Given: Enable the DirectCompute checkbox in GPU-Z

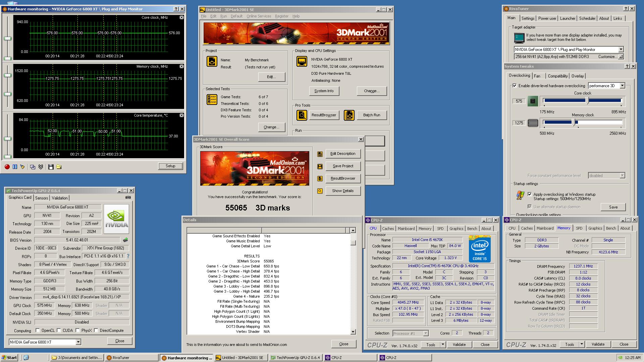Looking at the screenshot, I should 96,330.
